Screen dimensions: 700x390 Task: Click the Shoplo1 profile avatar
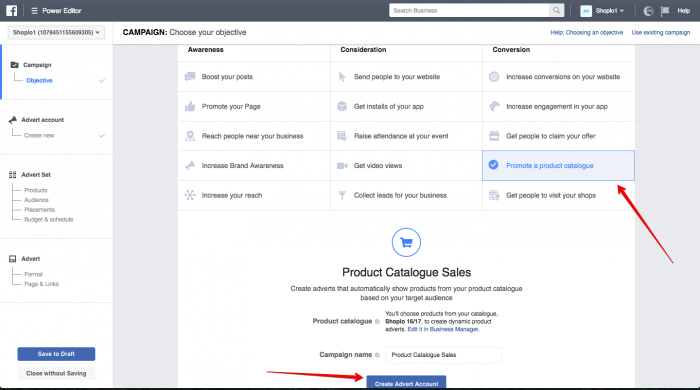point(586,11)
